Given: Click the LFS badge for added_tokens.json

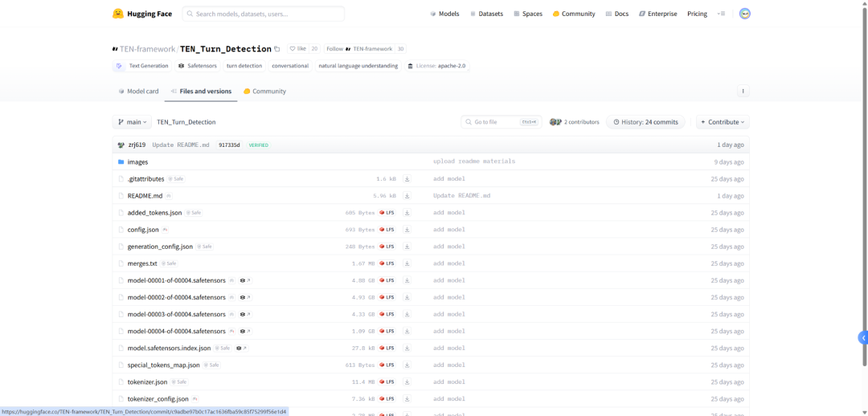Looking at the screenshot, I should [387, 213].
